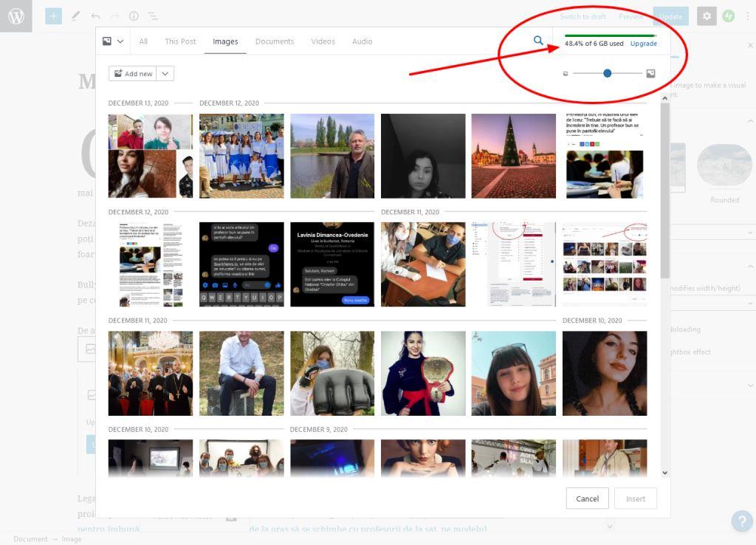Screen dimensions: 756x545
Task: Click the search magnifier in media library
Action: [538, 41]
